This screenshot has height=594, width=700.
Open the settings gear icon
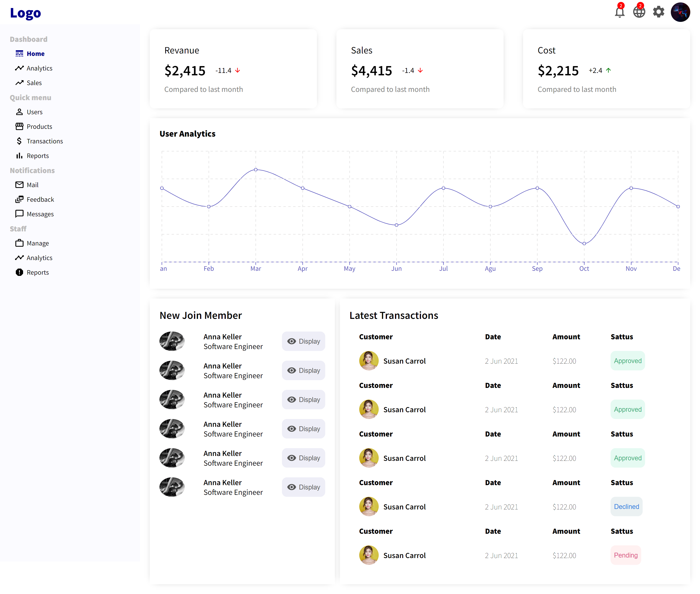click(658, 12)
